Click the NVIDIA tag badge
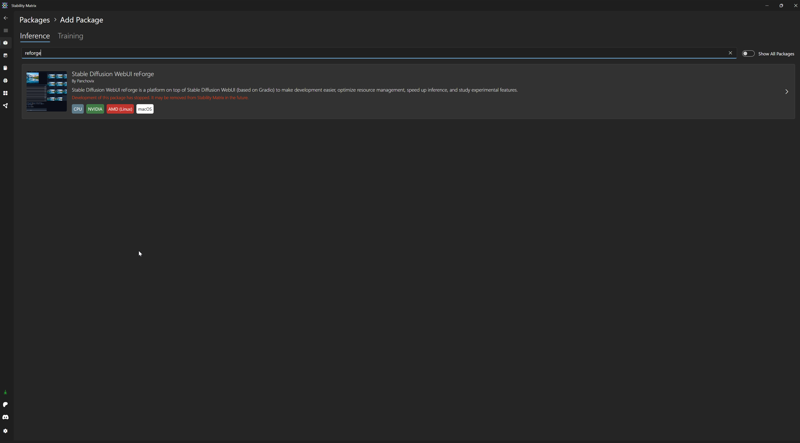This screenshot has width=800, height=443. 95,109
